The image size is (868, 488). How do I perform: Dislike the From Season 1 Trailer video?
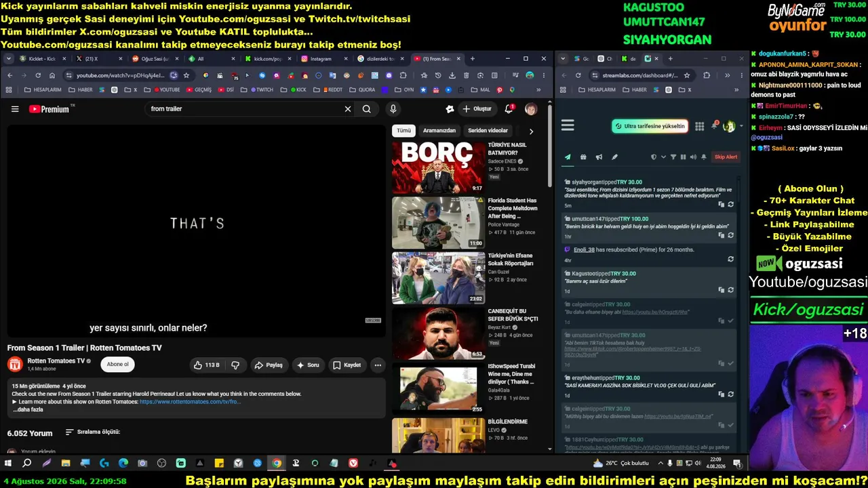(x=235, y=365)
